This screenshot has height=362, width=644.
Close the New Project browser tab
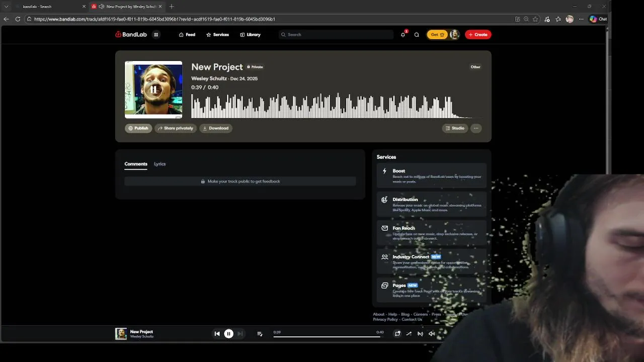point(160,7)
